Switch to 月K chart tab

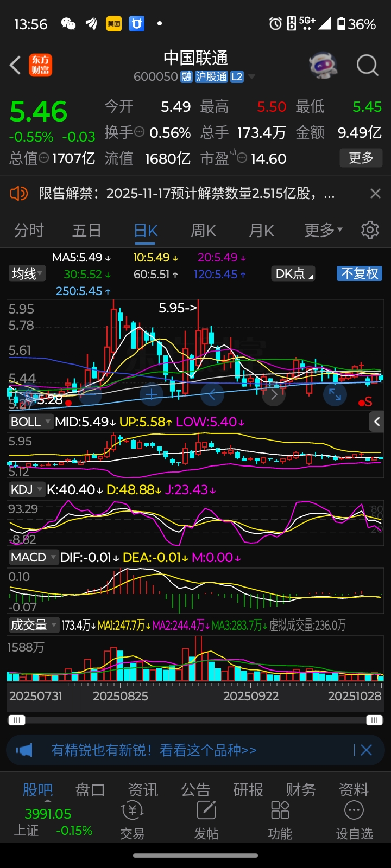coord(261,230)
